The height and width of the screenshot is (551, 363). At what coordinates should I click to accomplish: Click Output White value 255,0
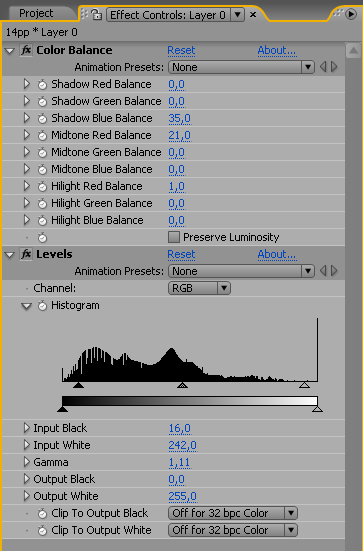pos(182,496)
